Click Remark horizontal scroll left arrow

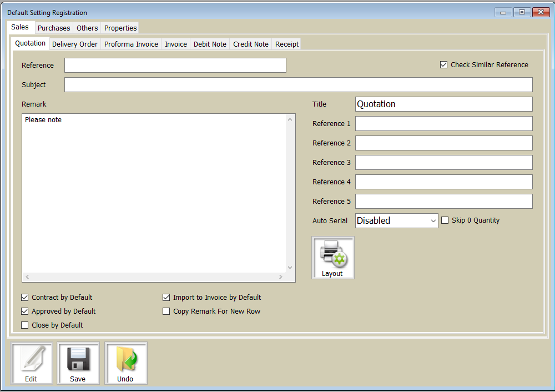[x=27, y=277]
